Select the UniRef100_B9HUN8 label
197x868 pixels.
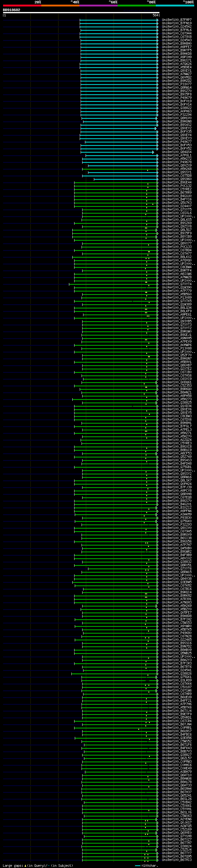coord(177,122)
